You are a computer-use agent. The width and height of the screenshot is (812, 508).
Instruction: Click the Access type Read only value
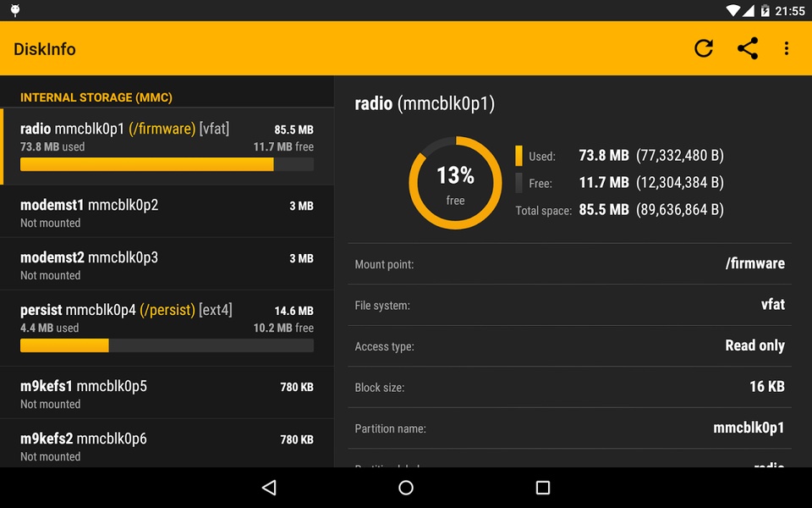[x=755, y=345]
